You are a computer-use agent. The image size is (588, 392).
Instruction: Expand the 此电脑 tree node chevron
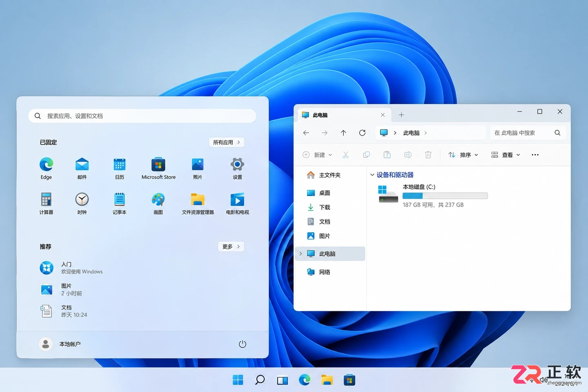click(301, 254)
